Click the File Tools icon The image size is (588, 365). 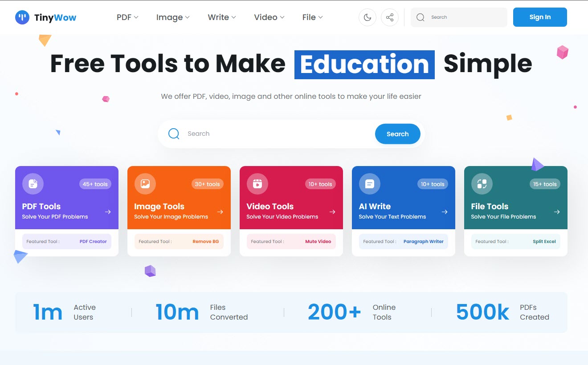[x=482, y=184]
